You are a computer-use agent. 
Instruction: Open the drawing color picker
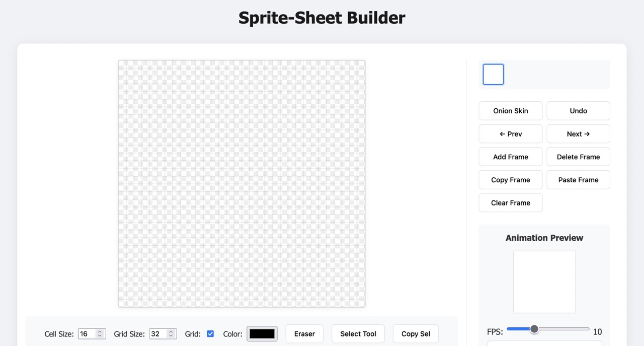(x=262, y=333)
